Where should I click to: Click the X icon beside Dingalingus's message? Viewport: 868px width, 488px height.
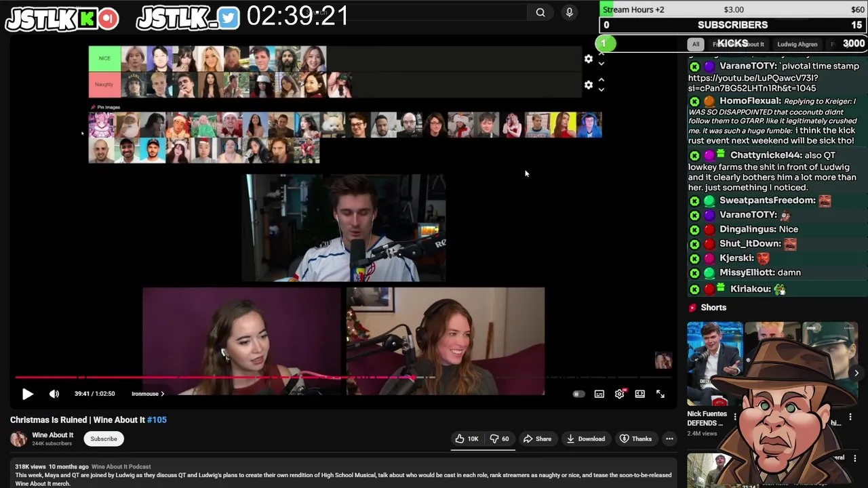tap(694, 229)
